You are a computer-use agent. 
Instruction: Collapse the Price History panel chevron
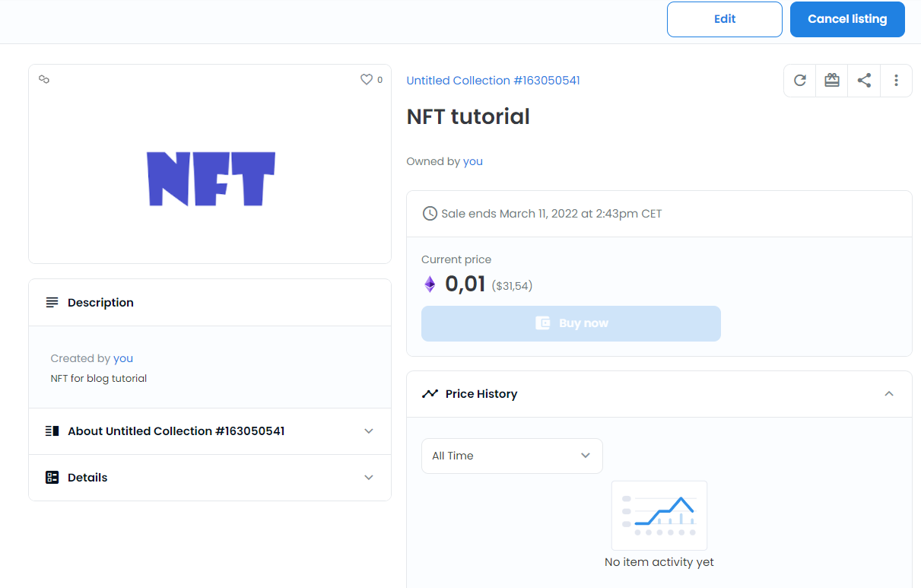[888, 394]
